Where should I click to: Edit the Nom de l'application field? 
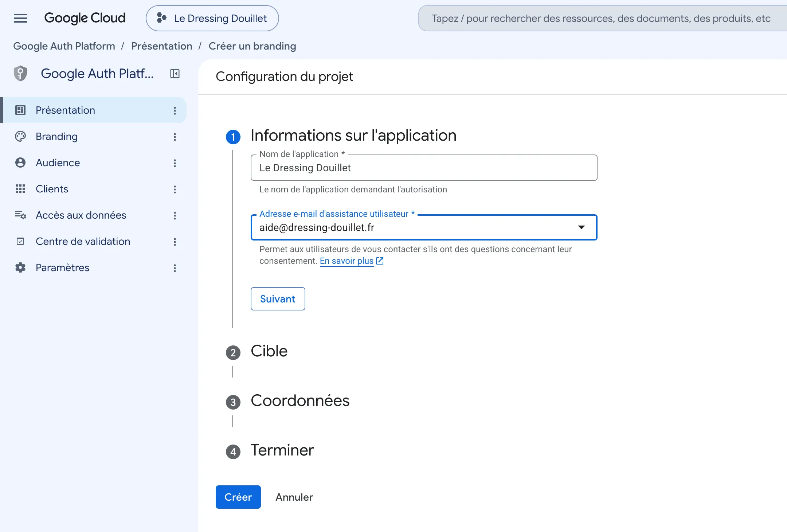(x=424, y=168)
